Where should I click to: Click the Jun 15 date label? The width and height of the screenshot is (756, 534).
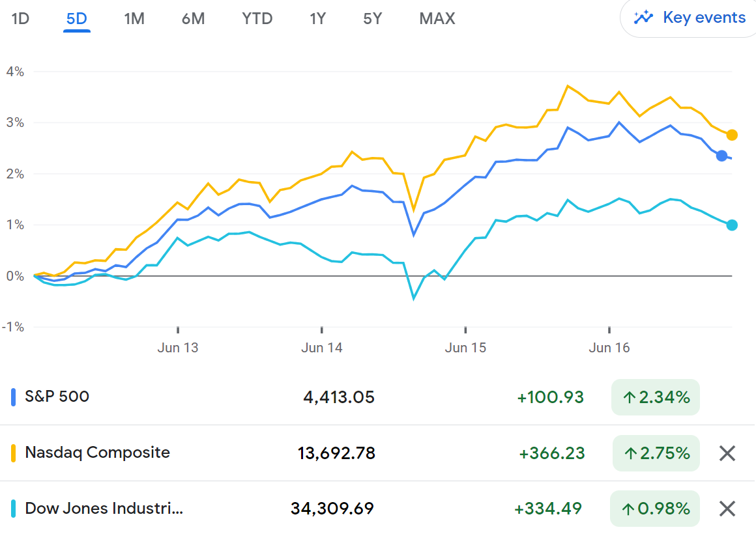[x=465, y=348]
